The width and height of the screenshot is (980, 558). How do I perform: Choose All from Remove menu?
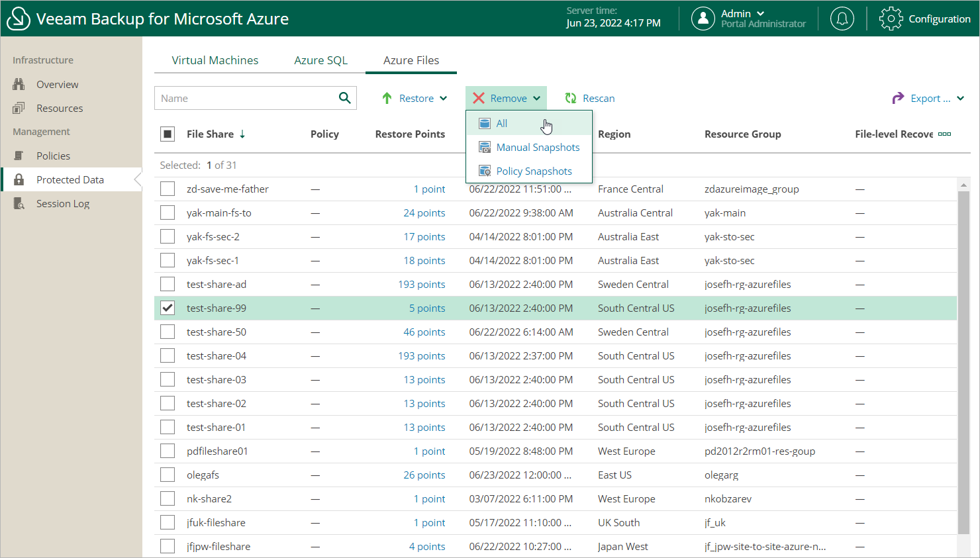coord(529,123)
